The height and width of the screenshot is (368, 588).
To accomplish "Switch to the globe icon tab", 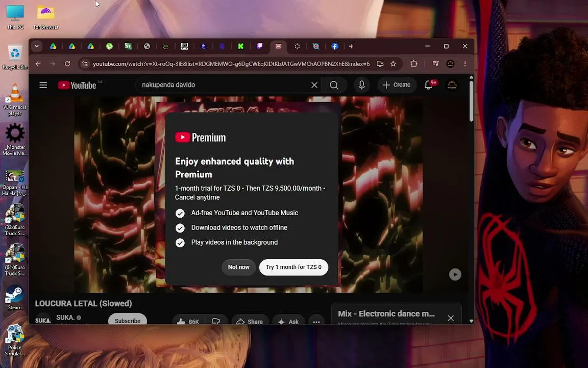I will click(147, 46).
